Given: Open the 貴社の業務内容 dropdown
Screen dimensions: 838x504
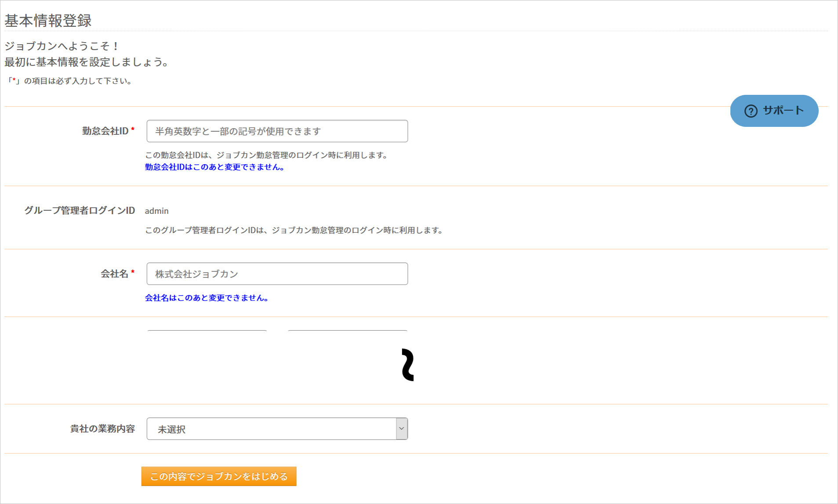Looking at the screenshot, I should click(x=277, y=428).
